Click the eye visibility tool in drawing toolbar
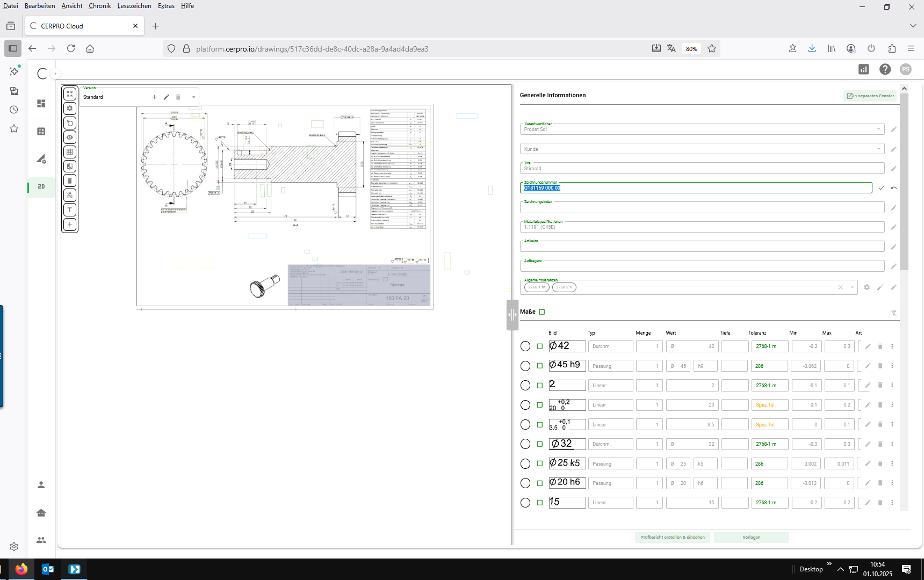Screen dimensions: 924x580 pyautogui.click(x=70, y=137)
